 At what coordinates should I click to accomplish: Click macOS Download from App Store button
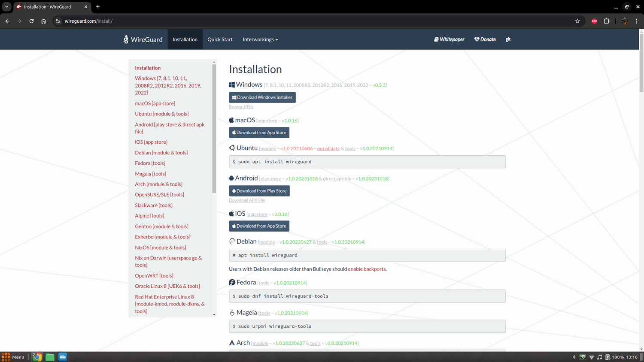(x=259, y=133)
